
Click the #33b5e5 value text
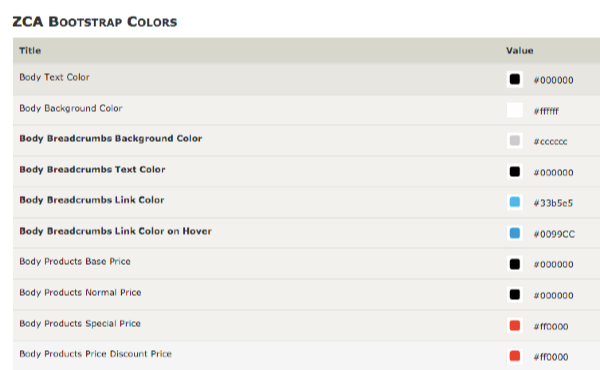(553, 203)
